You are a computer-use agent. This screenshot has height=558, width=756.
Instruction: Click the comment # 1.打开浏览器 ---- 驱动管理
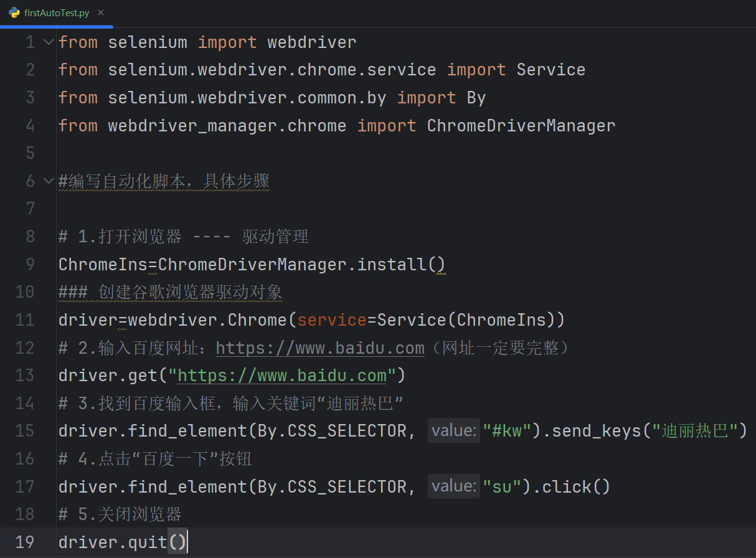(x=184, y=237)
